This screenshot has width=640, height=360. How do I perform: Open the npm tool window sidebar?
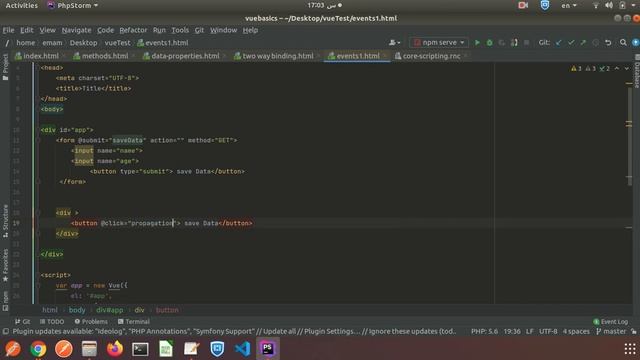click(x=5, y=301)
